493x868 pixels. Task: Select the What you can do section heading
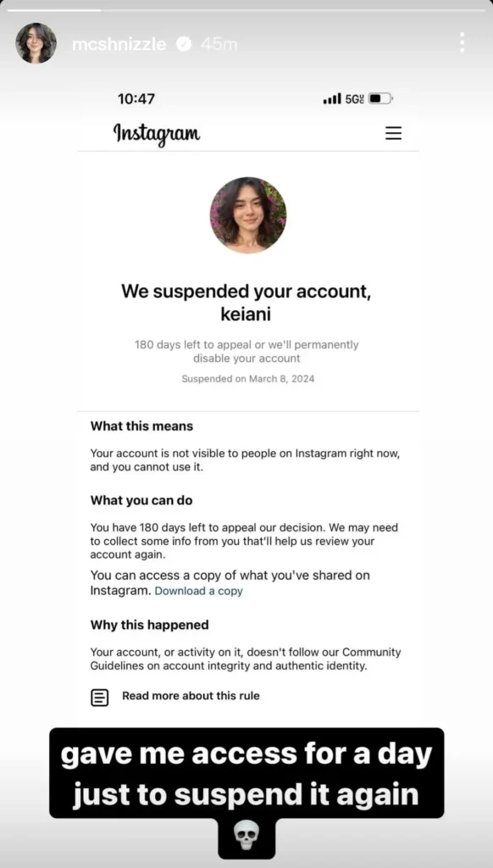(141, 500)
